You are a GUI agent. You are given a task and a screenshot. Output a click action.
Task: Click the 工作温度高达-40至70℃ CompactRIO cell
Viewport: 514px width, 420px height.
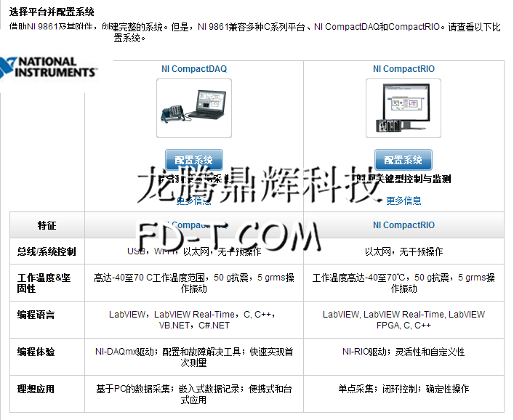404,283
